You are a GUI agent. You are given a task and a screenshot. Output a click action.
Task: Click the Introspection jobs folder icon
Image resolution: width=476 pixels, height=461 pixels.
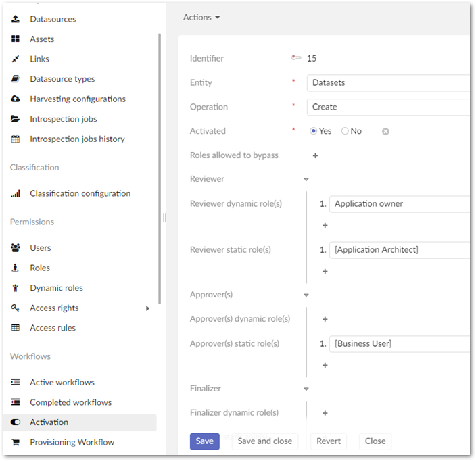click(x=16, y=119)
